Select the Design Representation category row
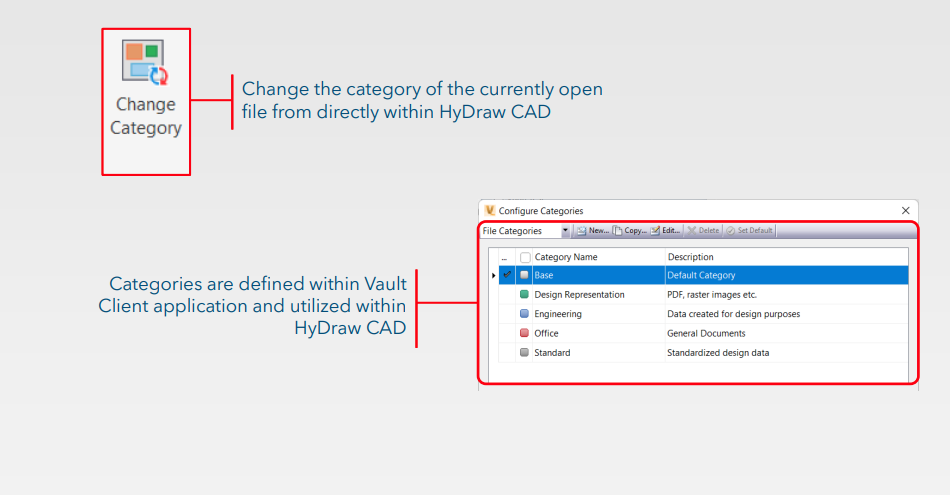Screen dimensions: 950x495 click(703, 294)
